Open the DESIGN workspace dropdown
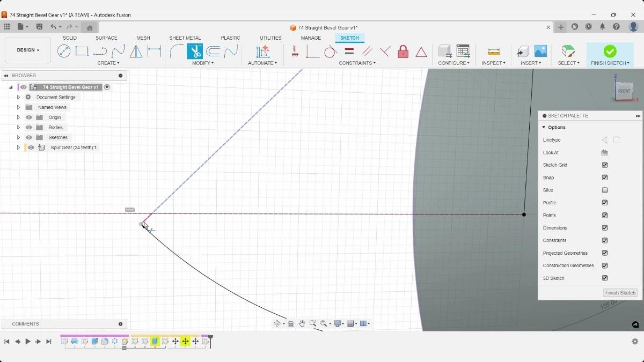Viewport: 644px width, 362px height. [28, 50]
